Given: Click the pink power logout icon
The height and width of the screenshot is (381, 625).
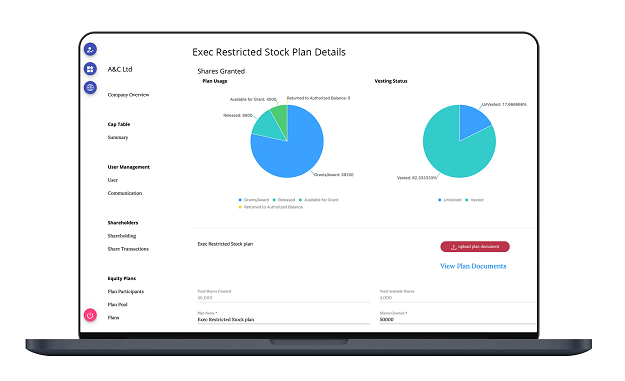Looking at the screenshot, I should coord(90,315).
